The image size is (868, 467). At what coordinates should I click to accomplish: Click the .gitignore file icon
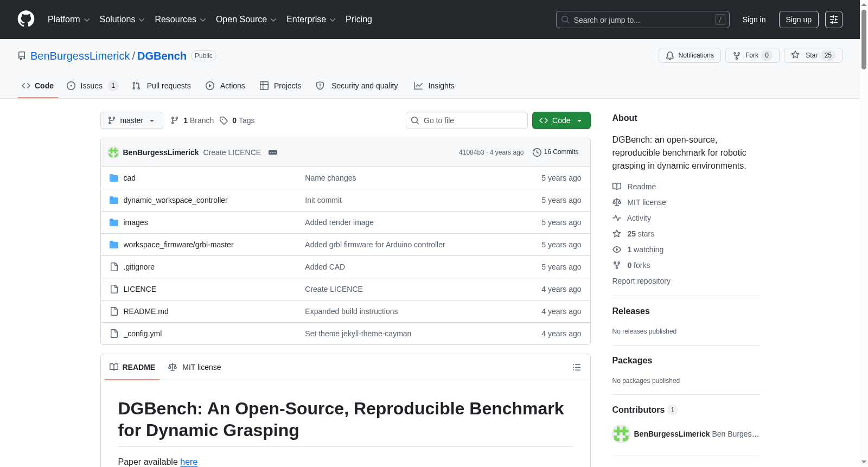[114, 267]
